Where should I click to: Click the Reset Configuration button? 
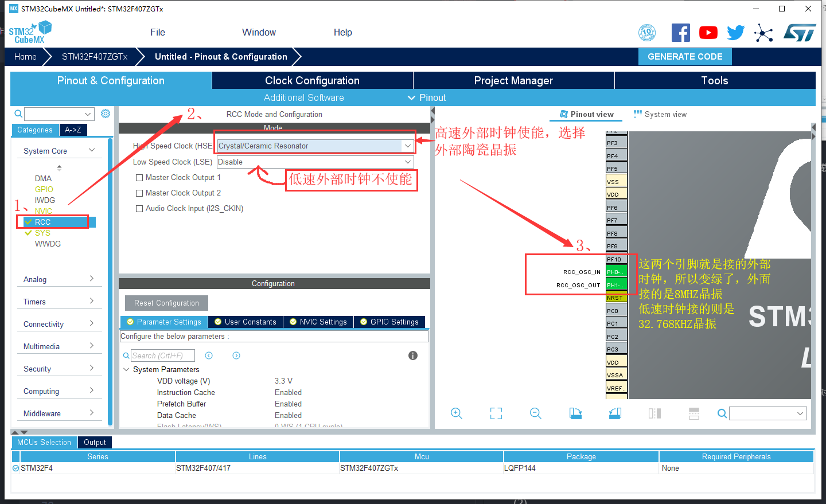tap(166, 303)
